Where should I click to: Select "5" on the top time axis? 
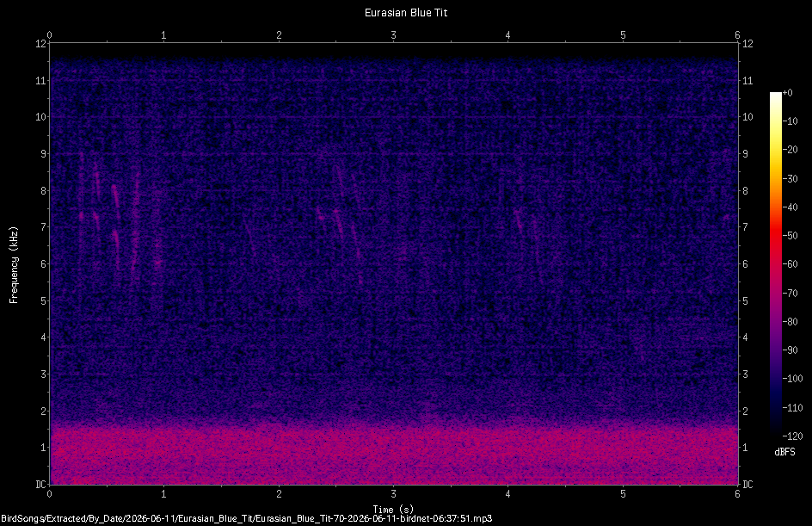point(623,35)
